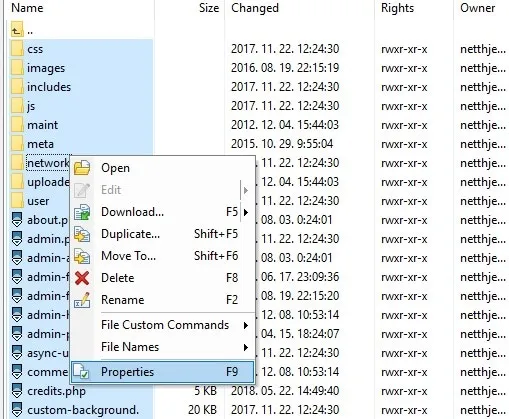Screen dimensions: 509x419
Task: Select the css folder name
Action: [x=35, y=49]
